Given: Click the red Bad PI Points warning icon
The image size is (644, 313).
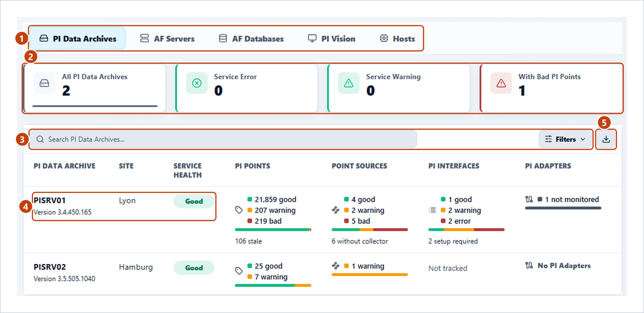Looking at the screenshot, I should pos(501,84).
